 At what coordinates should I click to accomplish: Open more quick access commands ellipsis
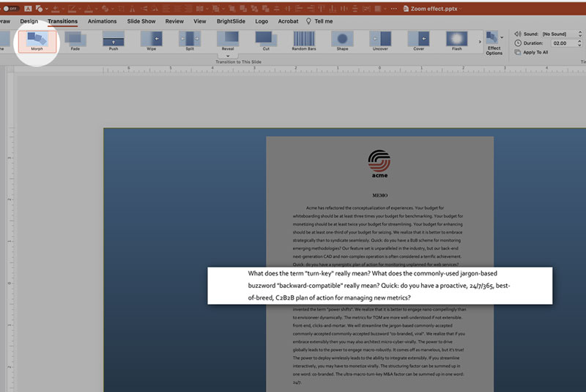pos(394,8)
